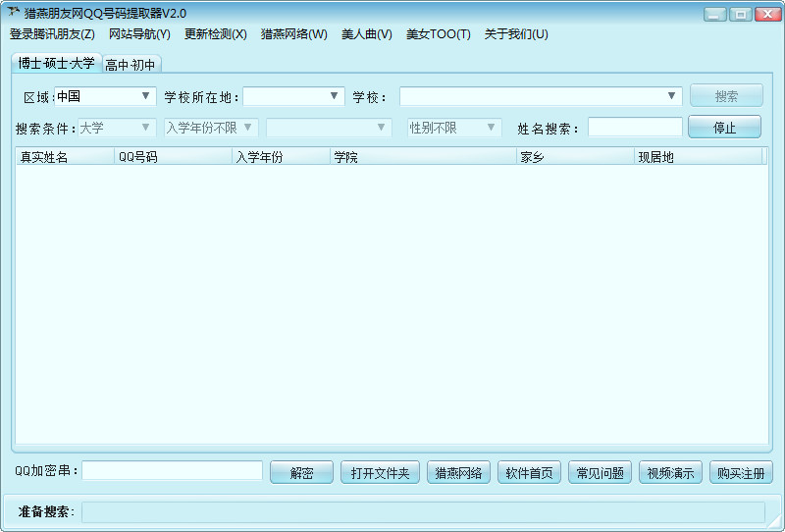The width and height of the screenshot is (785, 532).
Task: Open the 美女TOO(T) menu
Action: [438, 34]
